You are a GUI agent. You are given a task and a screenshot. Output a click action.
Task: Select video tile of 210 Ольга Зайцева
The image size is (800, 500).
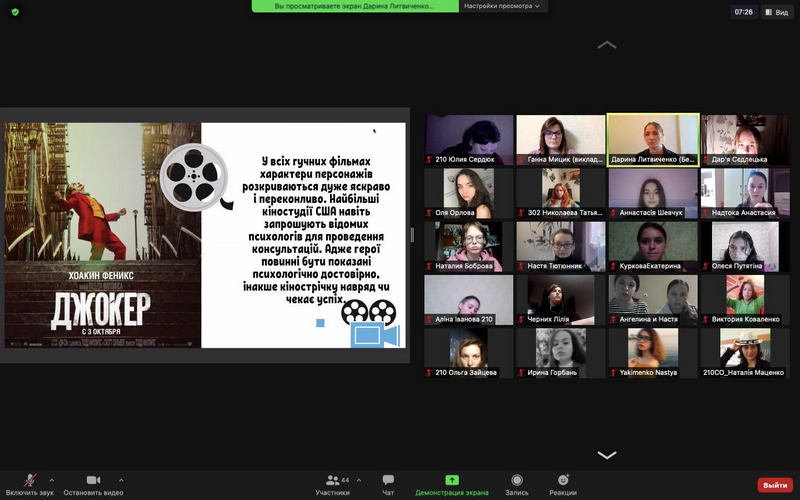tap(469, 353)
